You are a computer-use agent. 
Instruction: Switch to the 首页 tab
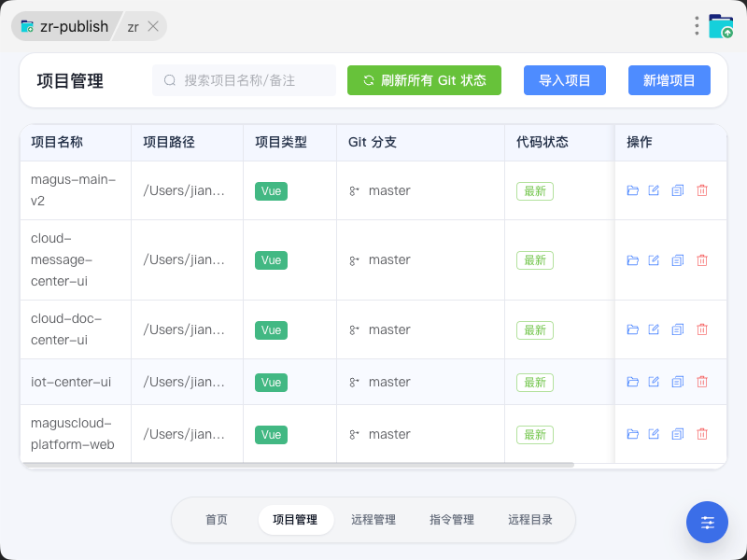pos(217,520)
